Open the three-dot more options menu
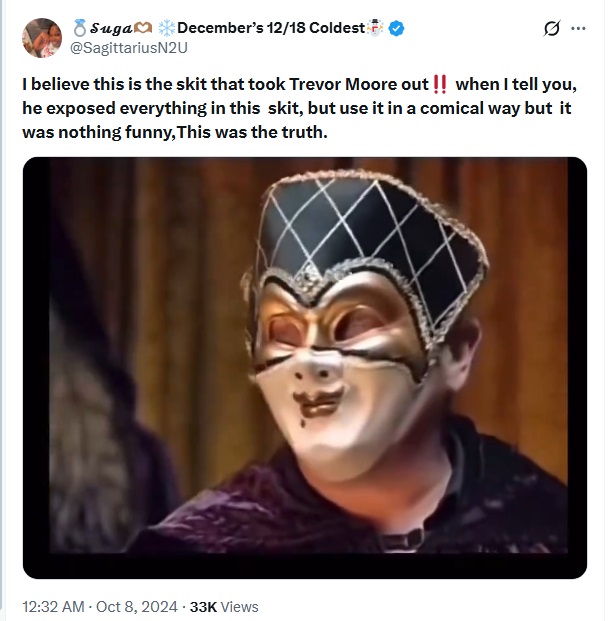 point(578,29)
